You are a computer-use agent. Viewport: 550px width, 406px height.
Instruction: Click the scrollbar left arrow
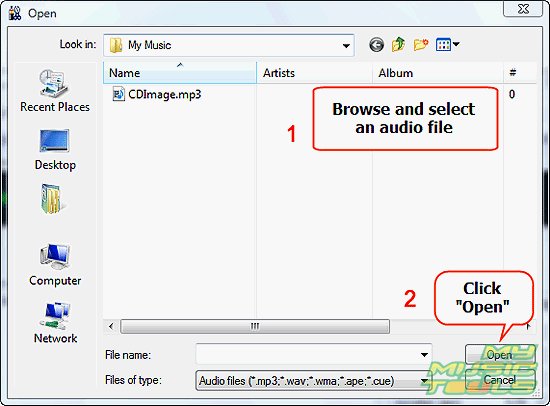click(111, 326)
